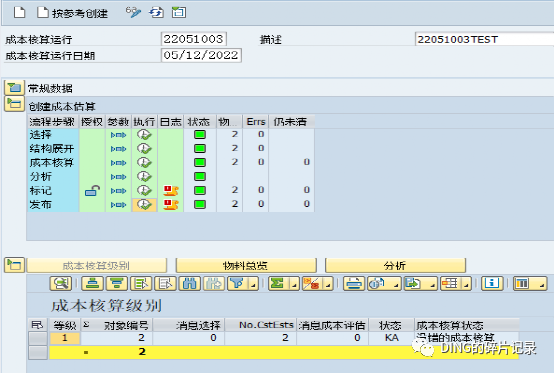
Task: Open the filter dropdown arrow
Action: point(254,284)
